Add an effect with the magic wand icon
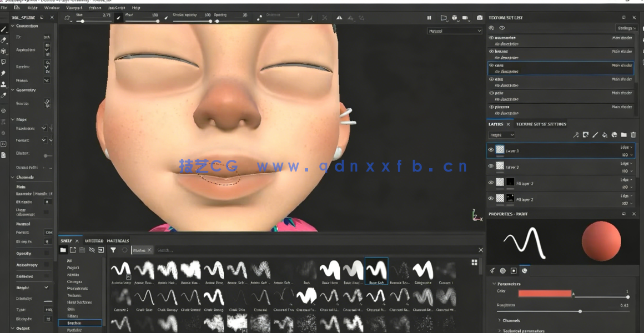This screenshot has height=333, width=644. click(x=577, y=135)
